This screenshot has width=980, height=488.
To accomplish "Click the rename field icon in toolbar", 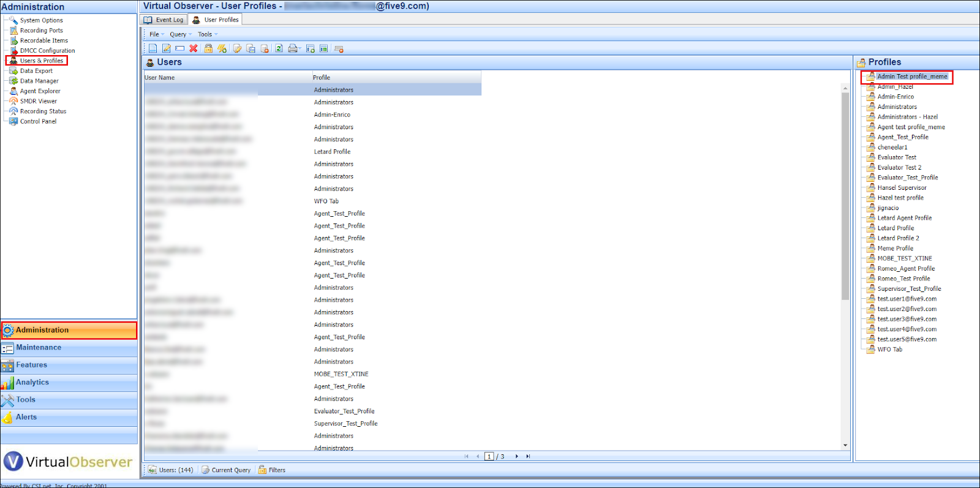I will (x=179, y=48).
